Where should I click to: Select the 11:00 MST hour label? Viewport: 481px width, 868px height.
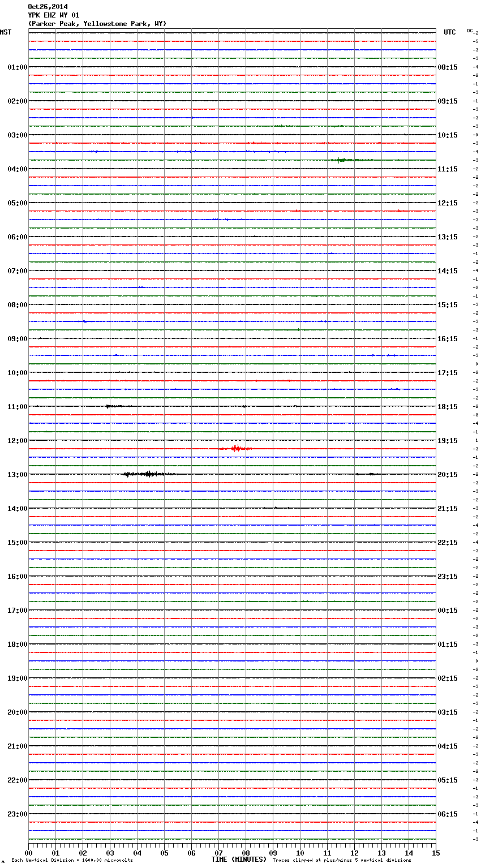18,407
